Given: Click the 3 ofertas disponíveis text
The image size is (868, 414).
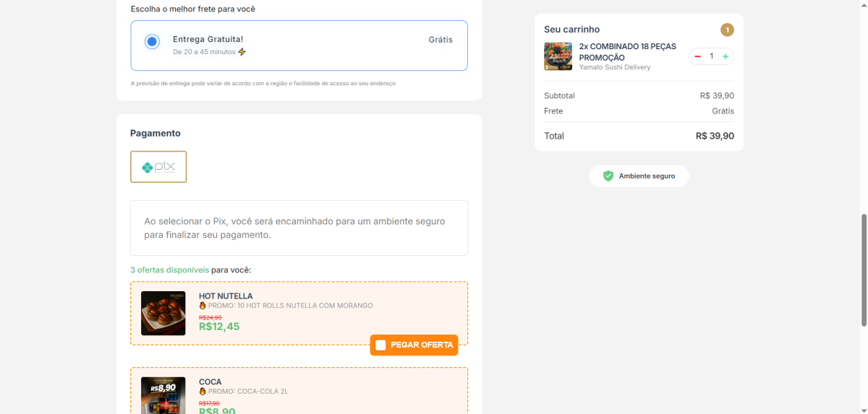Looking at the screenshot, I should point(169,269).
